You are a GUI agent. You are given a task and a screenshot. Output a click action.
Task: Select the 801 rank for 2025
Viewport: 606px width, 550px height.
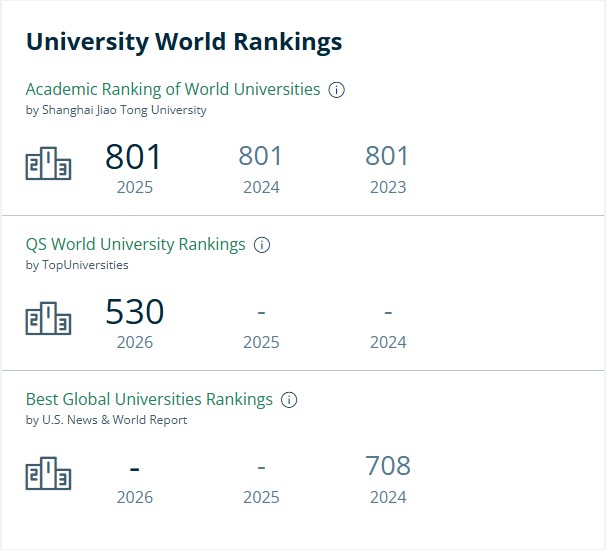(x=133, y=157)
